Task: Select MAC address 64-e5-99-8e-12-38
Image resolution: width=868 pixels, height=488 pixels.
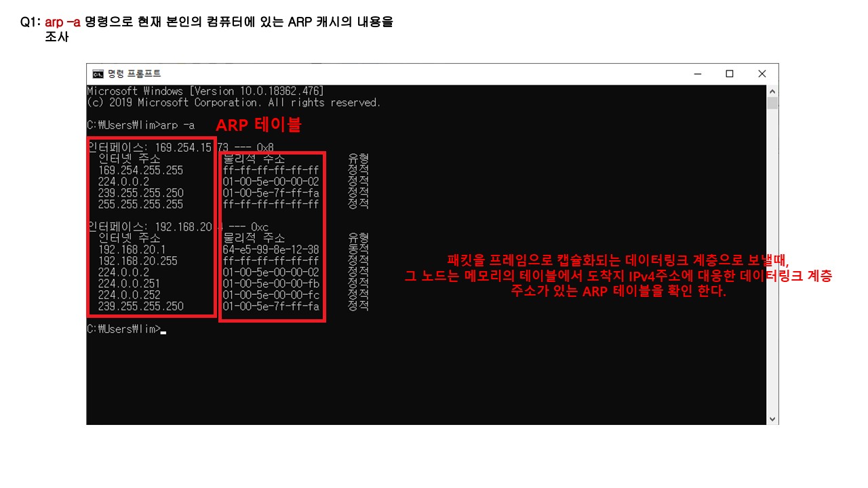Action: (x=271, y=249)
